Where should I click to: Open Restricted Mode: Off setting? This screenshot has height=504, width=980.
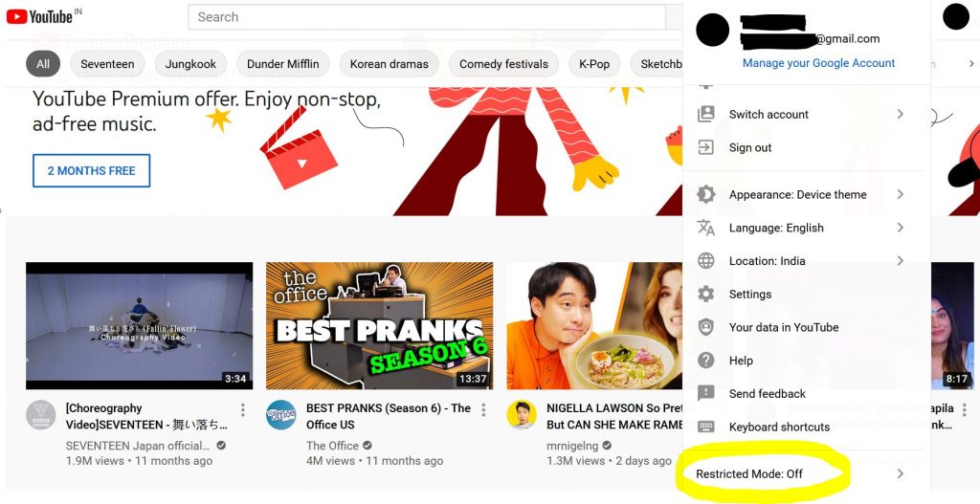803,473
